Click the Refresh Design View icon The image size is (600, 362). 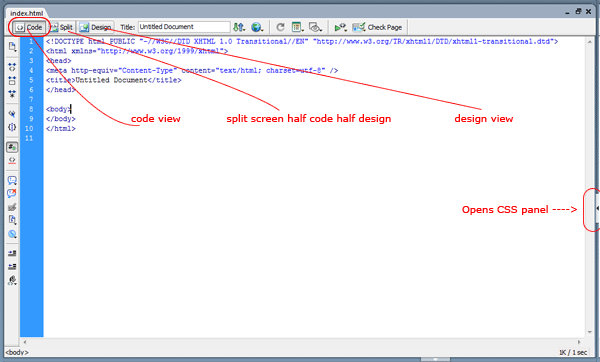(x=280, y=27)
